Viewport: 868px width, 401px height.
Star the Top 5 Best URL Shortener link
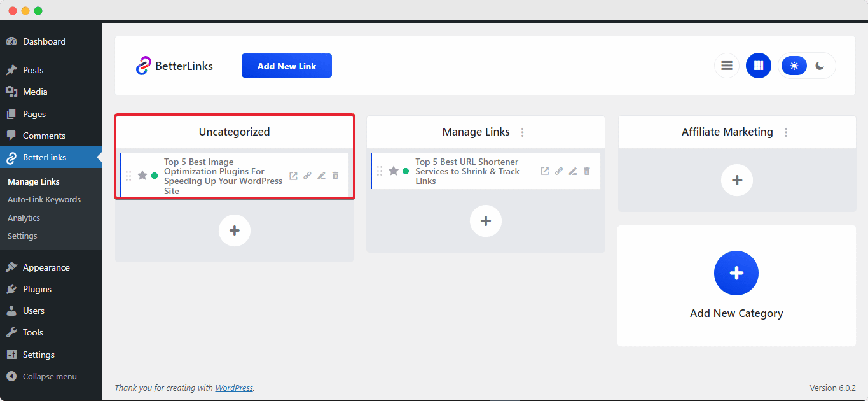coord(394,171)
